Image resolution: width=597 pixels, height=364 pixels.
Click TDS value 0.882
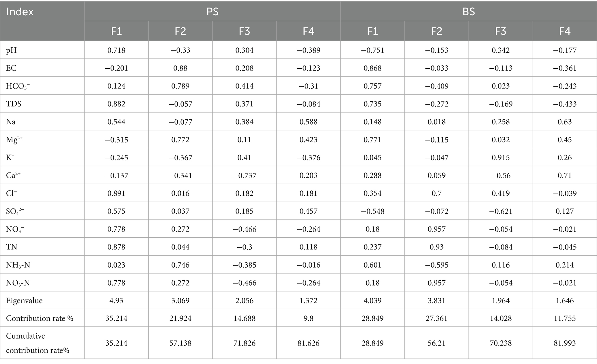(x=116, y=104)
